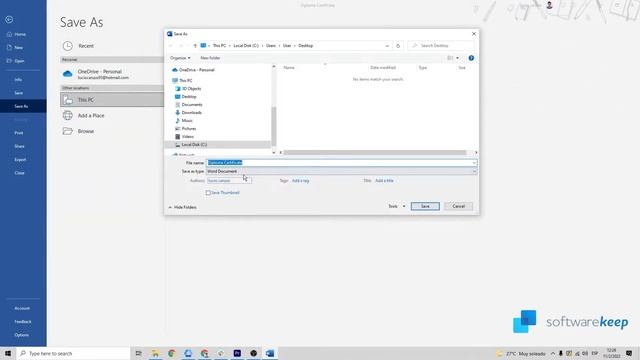Open the File name dropdown arrow

(474, 163)
